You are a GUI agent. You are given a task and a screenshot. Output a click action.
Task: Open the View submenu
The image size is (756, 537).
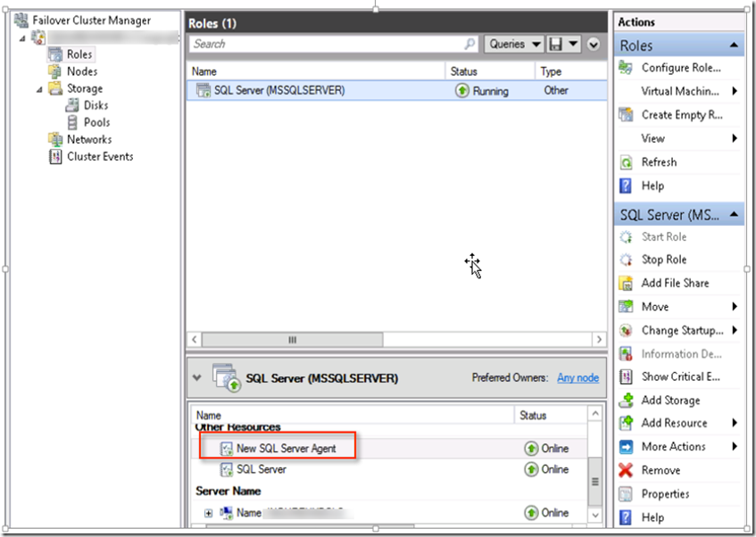[x=735, y=138]
